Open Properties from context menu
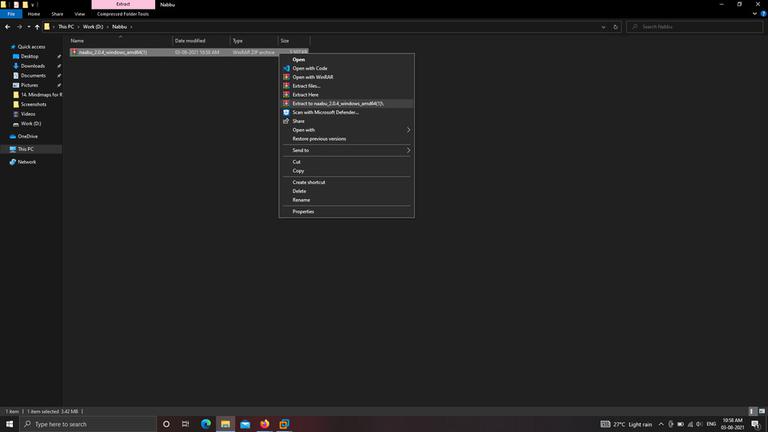 click(303, 212)
